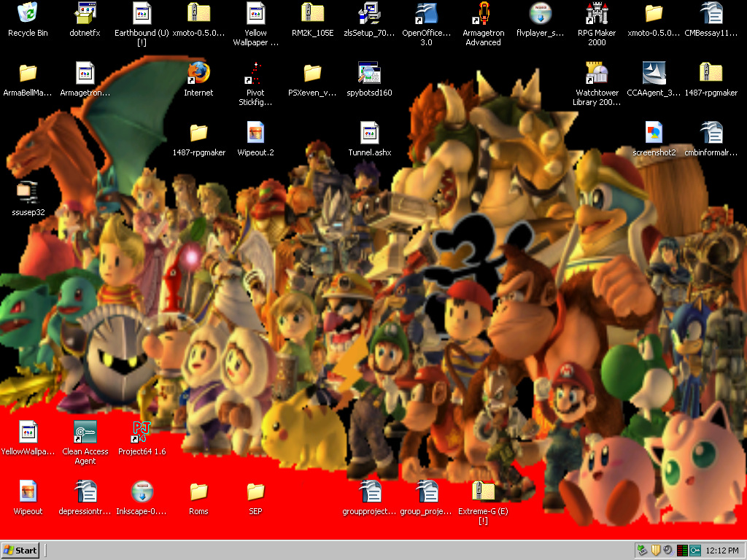Click the Clean Access Agent icon
This screenshot has height=560, width=747.
click(85, 432)
